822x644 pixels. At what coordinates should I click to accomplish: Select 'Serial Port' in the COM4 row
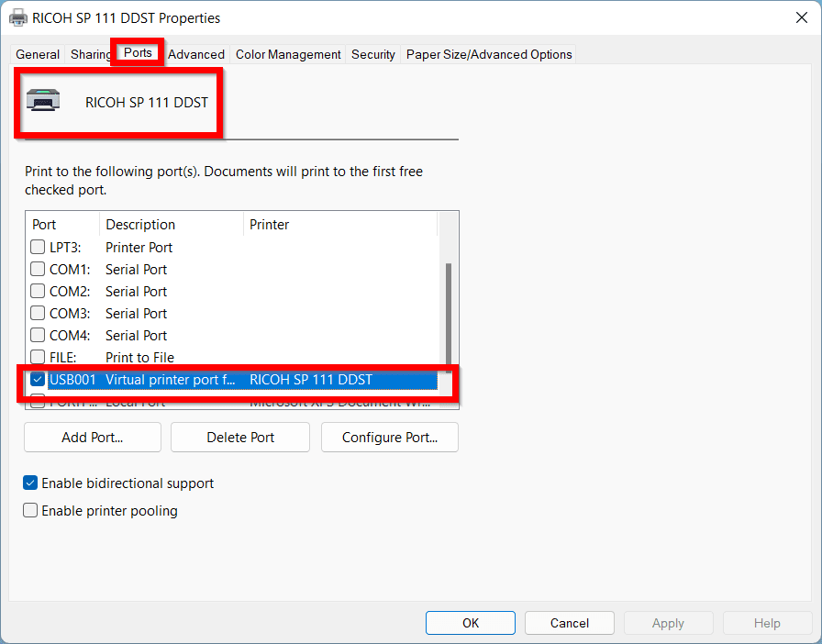[x=137, y=335]
